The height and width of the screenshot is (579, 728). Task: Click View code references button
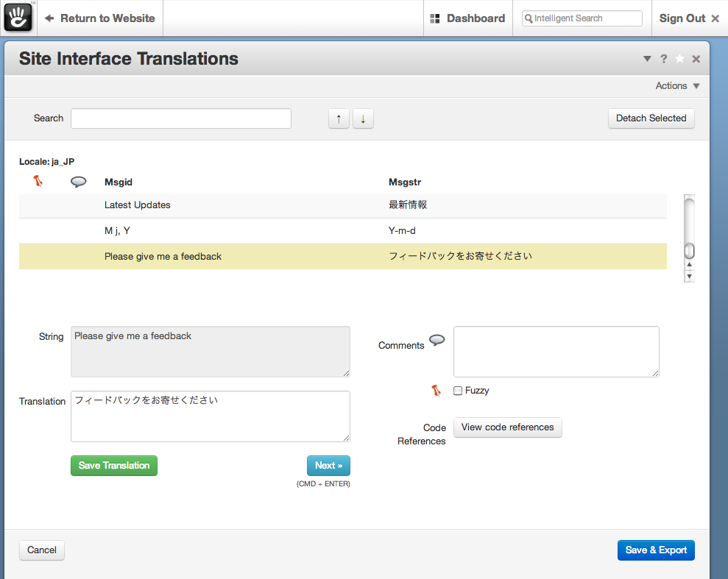(507, 427)
